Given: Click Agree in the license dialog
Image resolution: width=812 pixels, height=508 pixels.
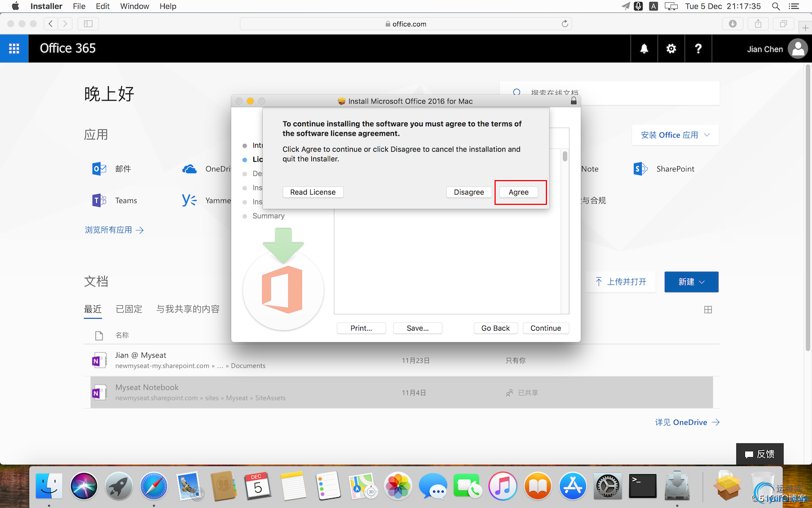Looking at the screenshot, I should [519, 192].
